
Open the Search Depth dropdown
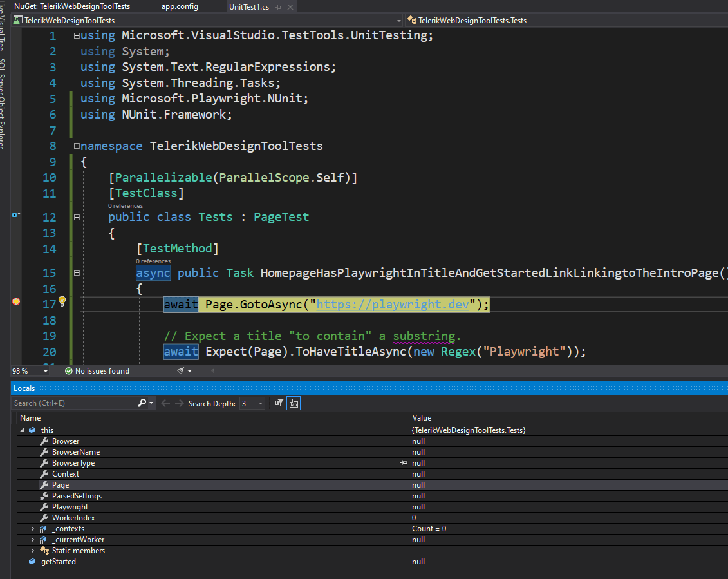261,403
